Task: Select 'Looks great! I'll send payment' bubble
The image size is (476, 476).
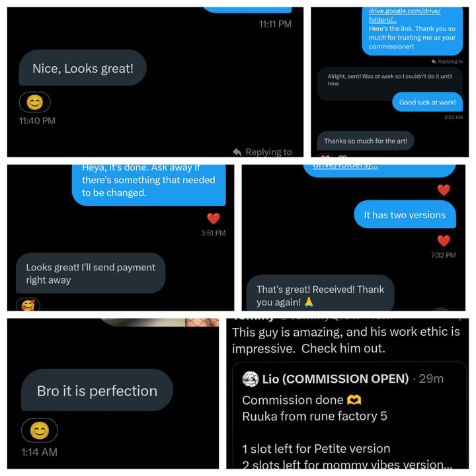Action: pyautogui.click(x=91, y=273)
